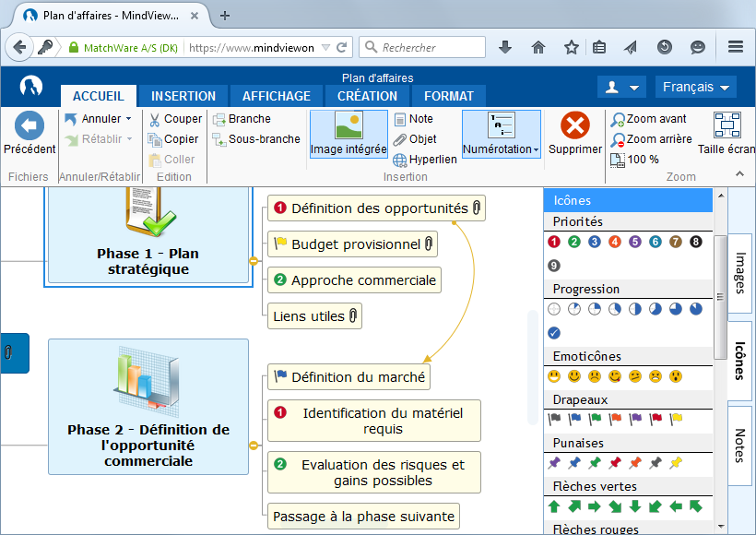Select the Icônes side tab

739,361
